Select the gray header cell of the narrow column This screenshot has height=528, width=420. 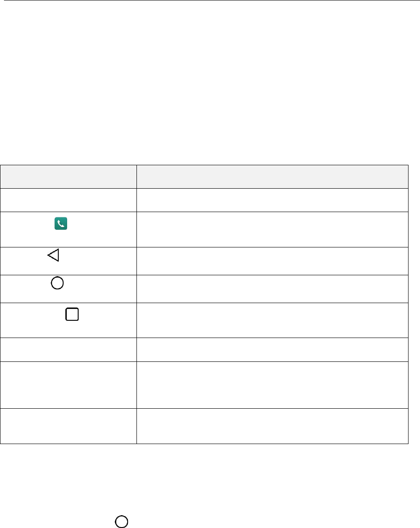tap(68, 177)
